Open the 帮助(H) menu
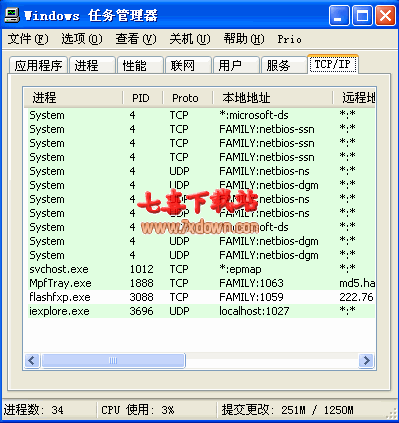The height and width of the screenshot is (423, 399). pos(244,39)
